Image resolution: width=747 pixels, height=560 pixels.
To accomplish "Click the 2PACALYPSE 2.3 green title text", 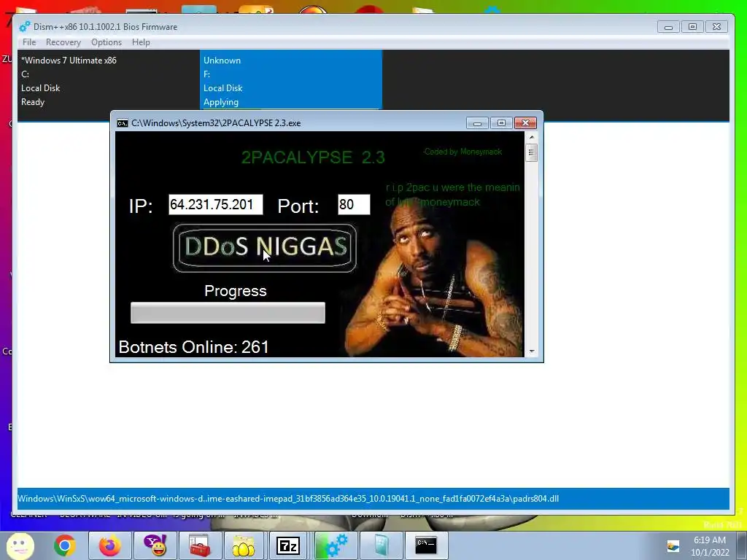I will [313, 157].
